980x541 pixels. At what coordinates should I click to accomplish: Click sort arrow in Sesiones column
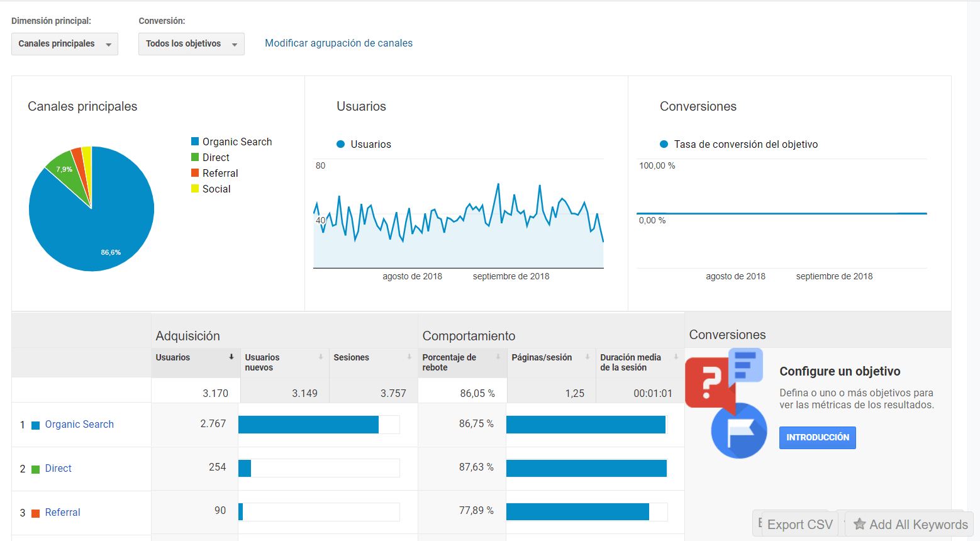click(409, 357)
